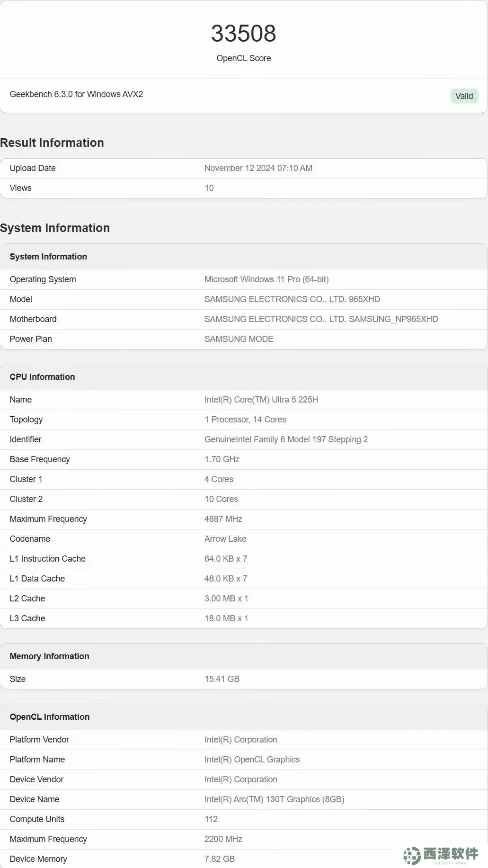Click the 33508 OpenCL score number
Image resolution: width=488 pixels, height=868 pixels.
click(243, 33)
